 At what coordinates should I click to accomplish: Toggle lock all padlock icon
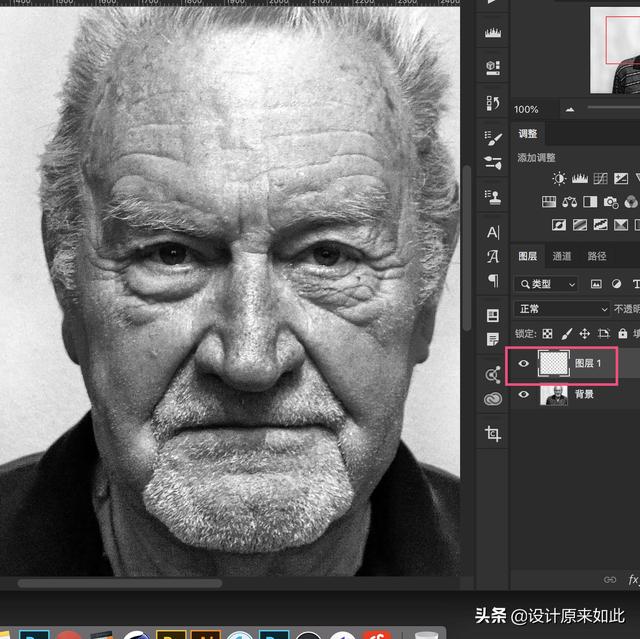click(622, 333)
